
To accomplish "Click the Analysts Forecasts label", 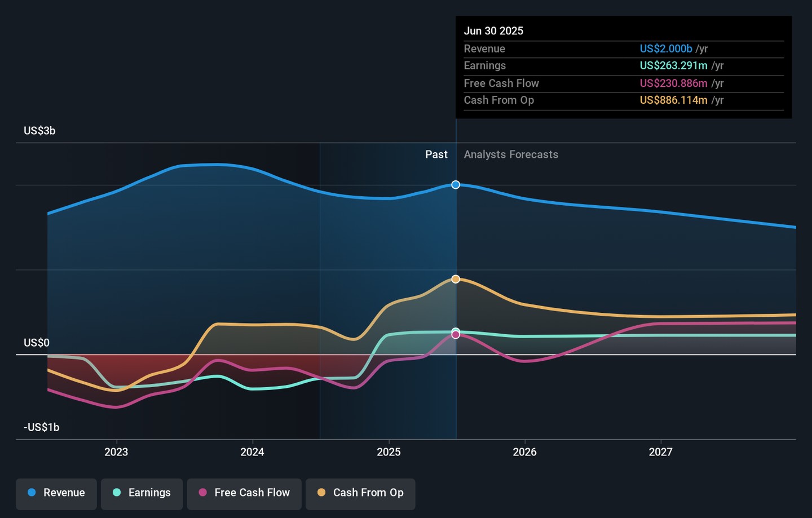I will point(511,154).
